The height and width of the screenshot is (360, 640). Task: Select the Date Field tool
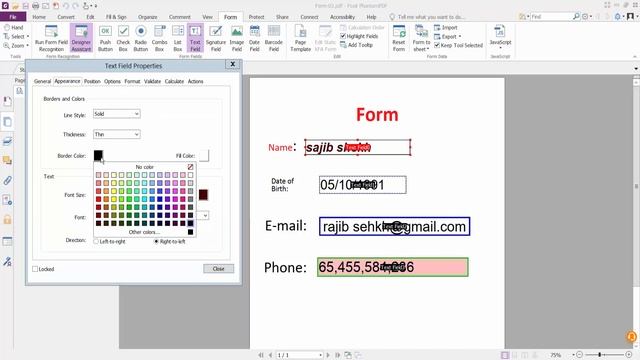(254, 38)
